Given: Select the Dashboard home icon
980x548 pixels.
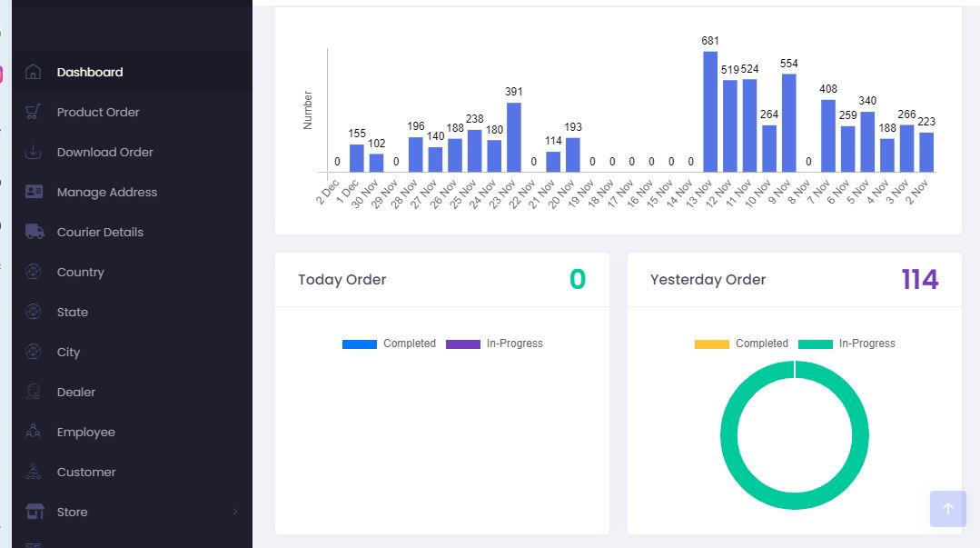Looking at the screenshot, I should 34,71.
